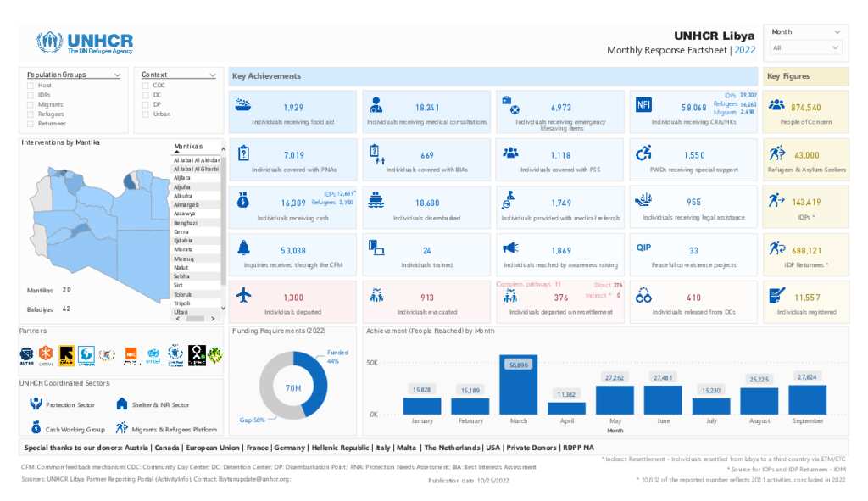Image resolution: width=868 pixels, height=501 pixels.
Task: Click the wheelchair icon for PWDs support
Action: point(644,153)
